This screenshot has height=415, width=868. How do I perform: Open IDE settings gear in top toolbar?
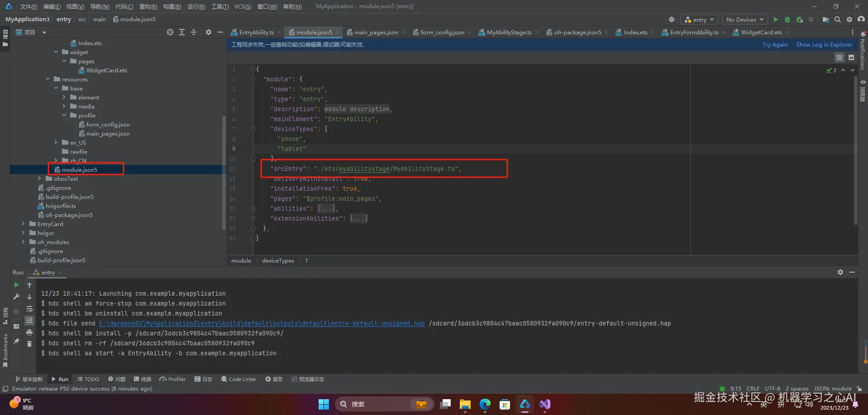(x=849, y=19)
